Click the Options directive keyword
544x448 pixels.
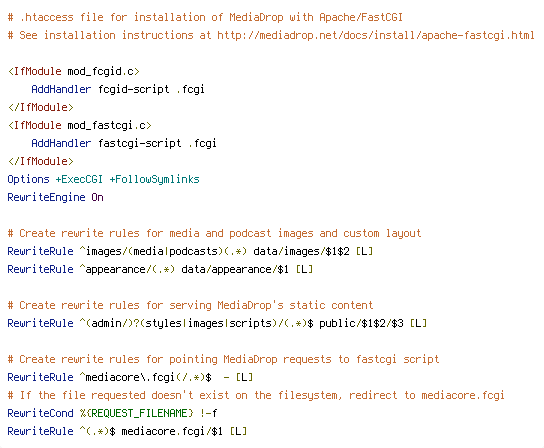[x=28, y=179]
